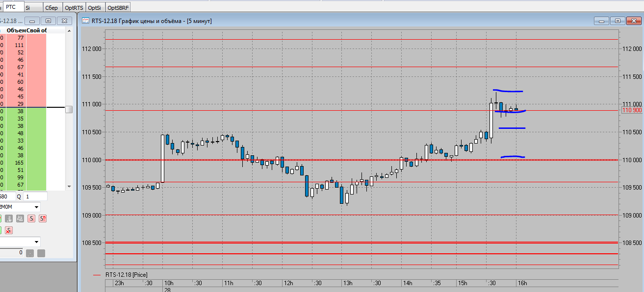Image resolution: width=644 pixels, height=292 pixels.
Task: Expand the empty dropdown below the S buttons
Action: click(36, 242)
